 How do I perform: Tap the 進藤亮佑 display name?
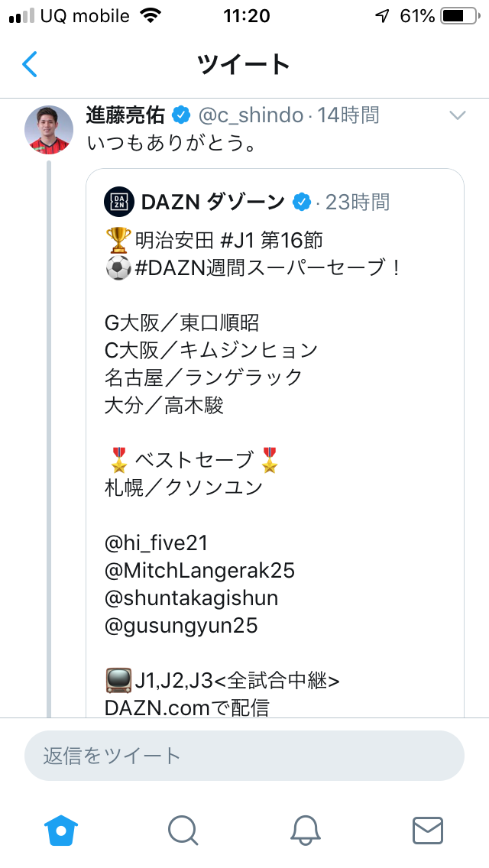point(125,115)
